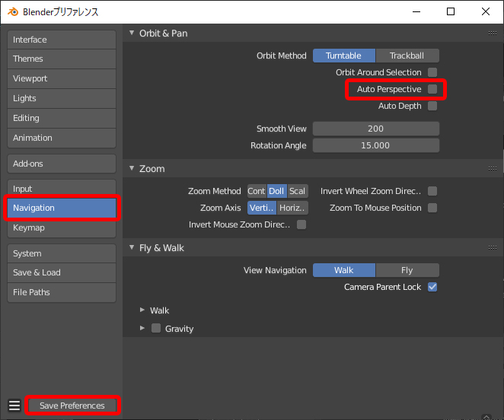
Task: Open the Keymap preferences tab
Action: (x=62, y=228)
